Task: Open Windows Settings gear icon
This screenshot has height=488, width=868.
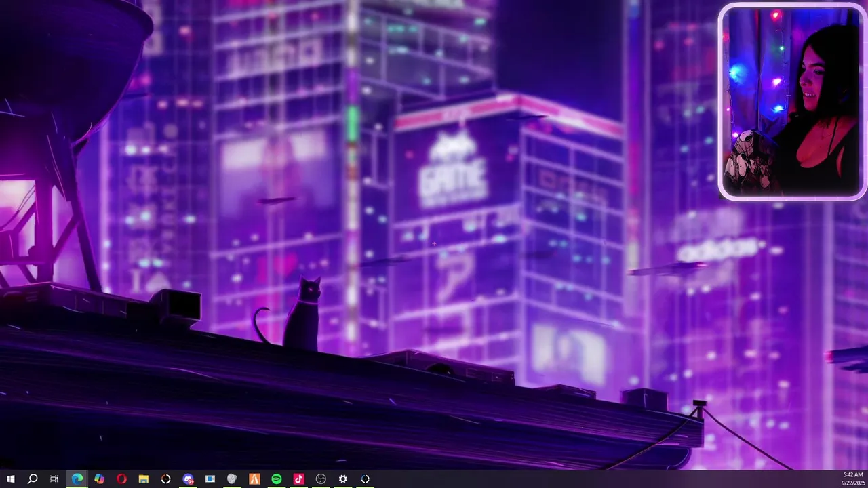Action: [343, 479]
